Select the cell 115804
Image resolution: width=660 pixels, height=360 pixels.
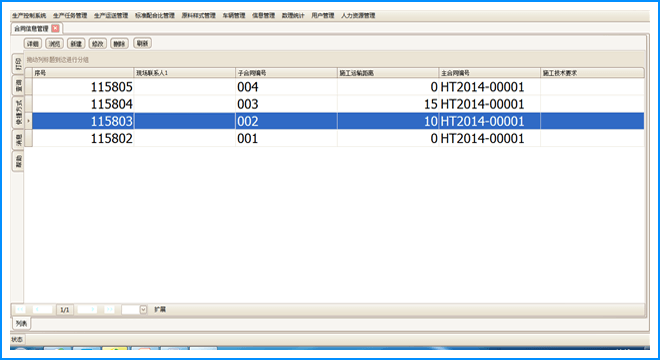coord(83,104)
